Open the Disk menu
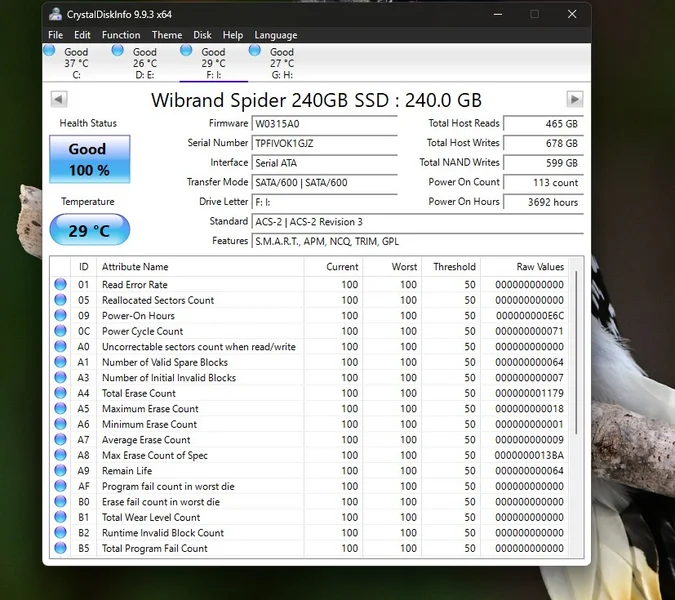 click(x=202, y=35)
